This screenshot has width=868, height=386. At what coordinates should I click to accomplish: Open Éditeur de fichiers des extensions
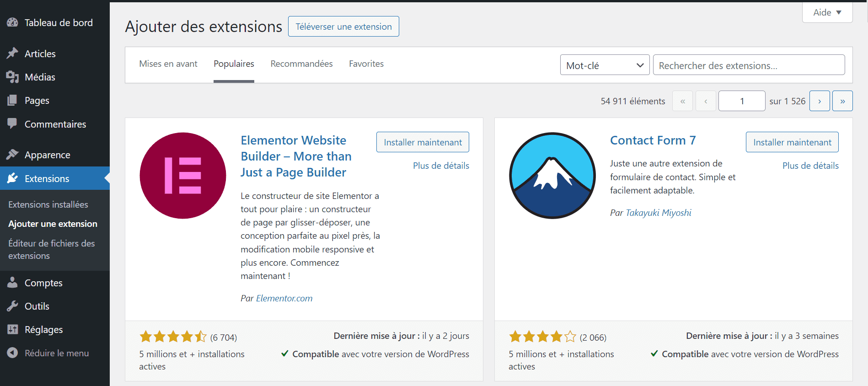pyautogui.click(x=52, y=249)
